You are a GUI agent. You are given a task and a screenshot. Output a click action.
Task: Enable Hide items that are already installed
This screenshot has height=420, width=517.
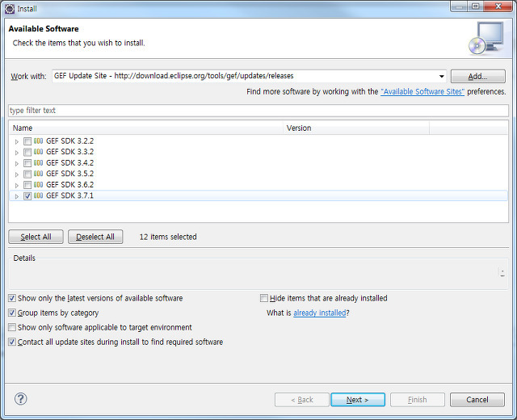(x=264, y=298)
